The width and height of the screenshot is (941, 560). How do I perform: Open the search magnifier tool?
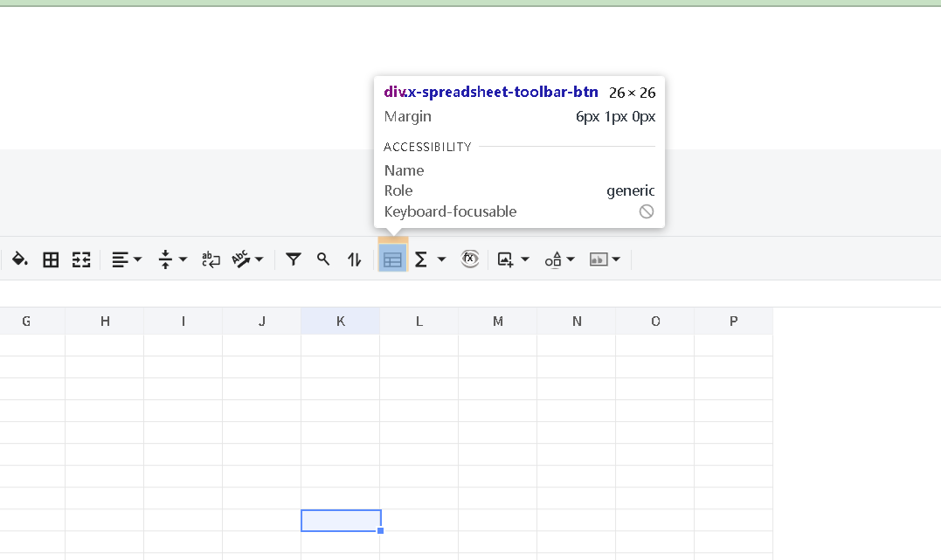[323, 259]
